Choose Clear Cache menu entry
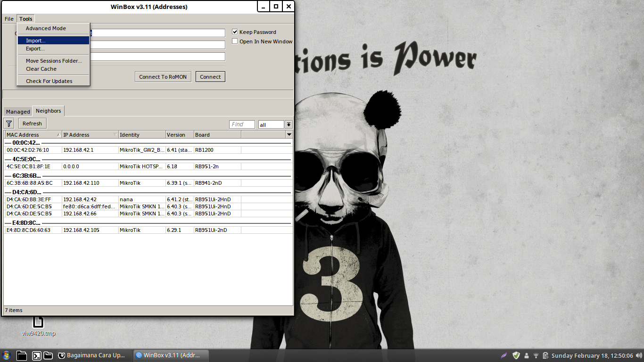The height and width of the screenshot is (362, 644). [53, 69]
